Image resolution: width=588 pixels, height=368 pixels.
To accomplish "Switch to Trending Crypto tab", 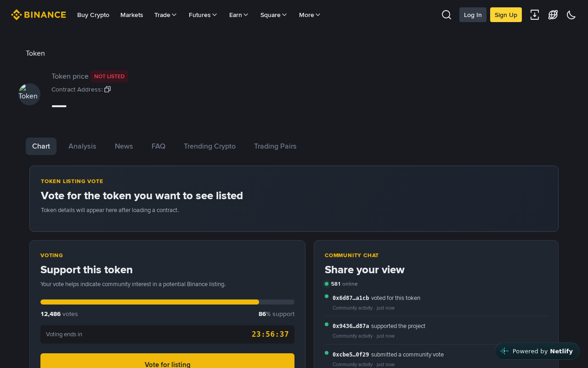I will 209,146.
